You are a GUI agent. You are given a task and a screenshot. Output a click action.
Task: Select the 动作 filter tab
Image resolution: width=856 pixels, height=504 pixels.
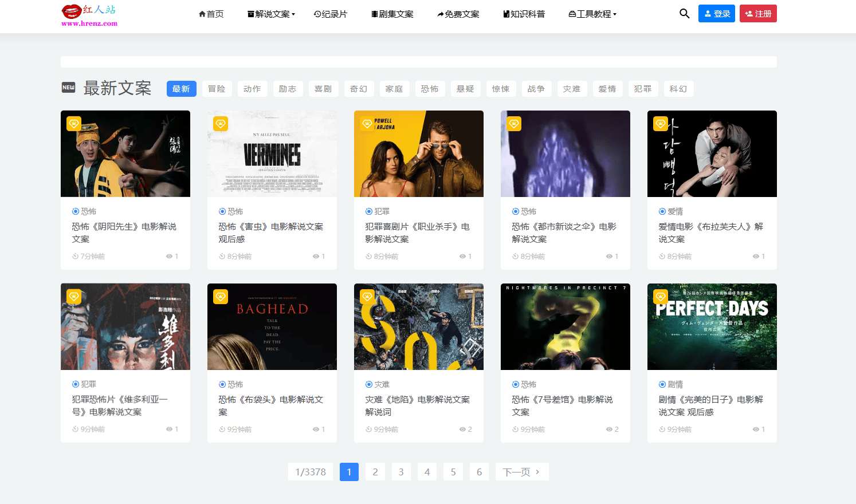point(252,89)
